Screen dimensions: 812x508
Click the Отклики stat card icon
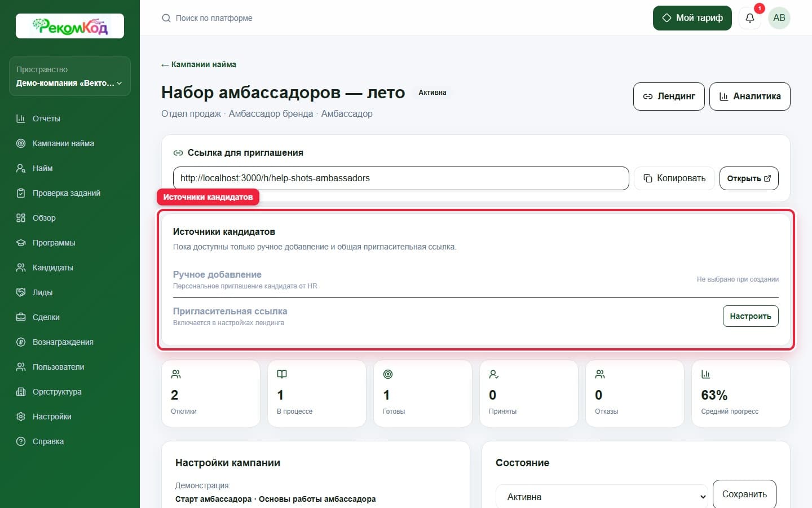pos(176,374)
